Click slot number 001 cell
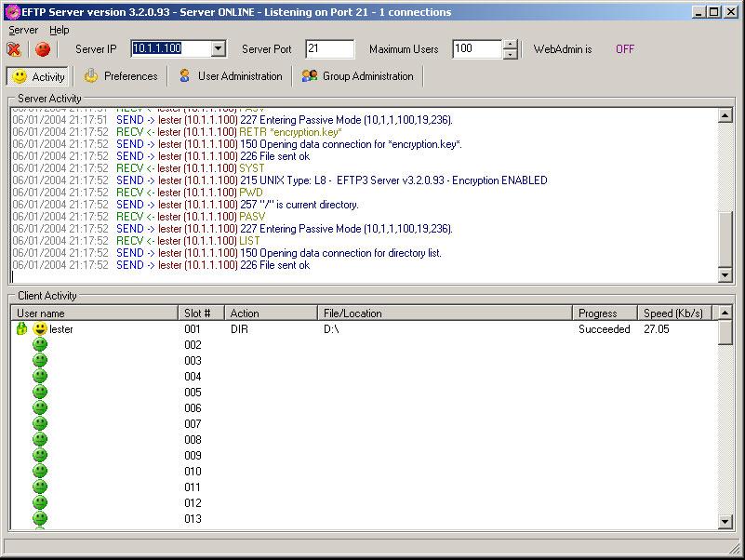The image size is (745, 560). (193, 329)
